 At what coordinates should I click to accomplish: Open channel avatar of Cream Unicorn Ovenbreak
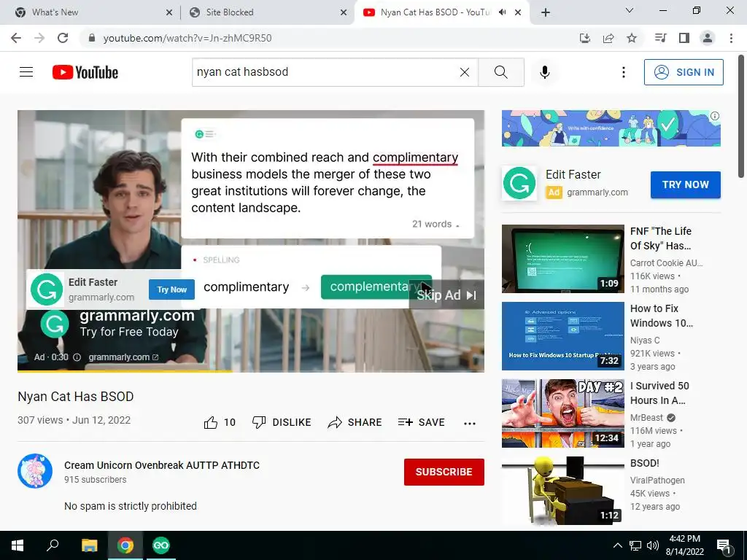[35, 471]
